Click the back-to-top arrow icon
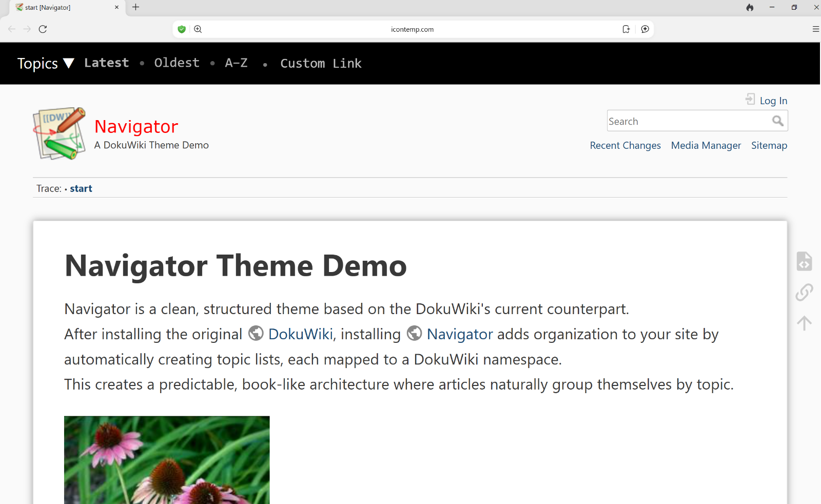The image size is (821, 504). pos(804,323)
